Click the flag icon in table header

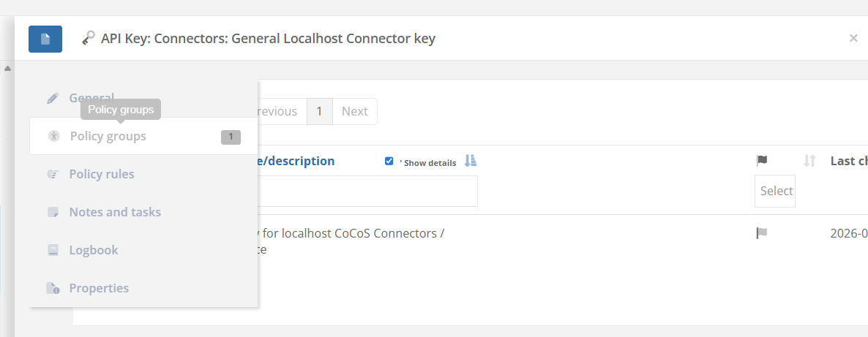[x=762, y=161]
